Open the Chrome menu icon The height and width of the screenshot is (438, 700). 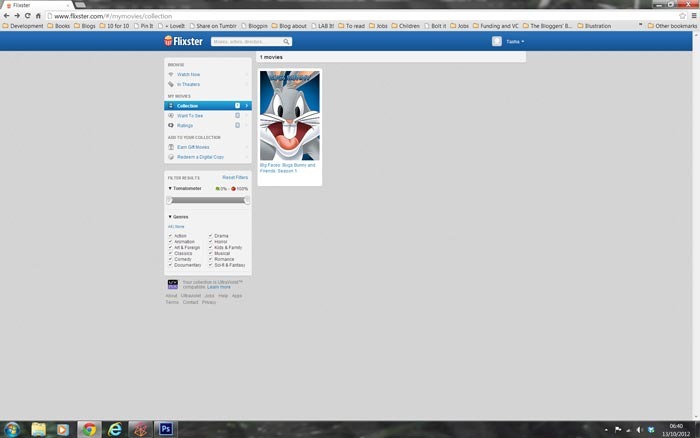point(694,16)
